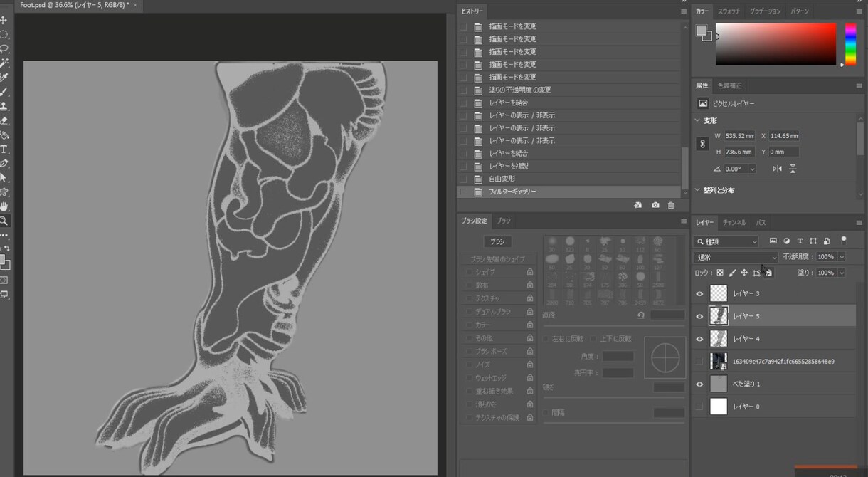
Task: Lock image pixels brush icon
Action: pos(732,273)
